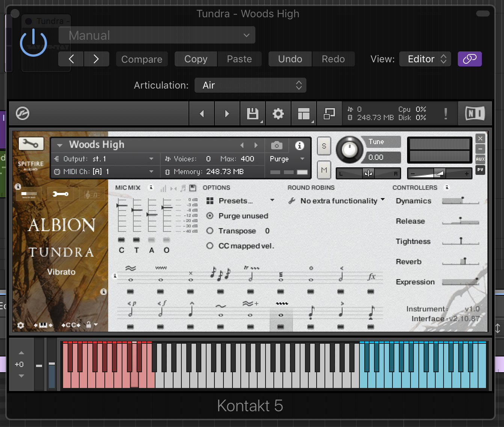Select the fx articulation icon
504x427 pixels.
click(x=371, y=277)
